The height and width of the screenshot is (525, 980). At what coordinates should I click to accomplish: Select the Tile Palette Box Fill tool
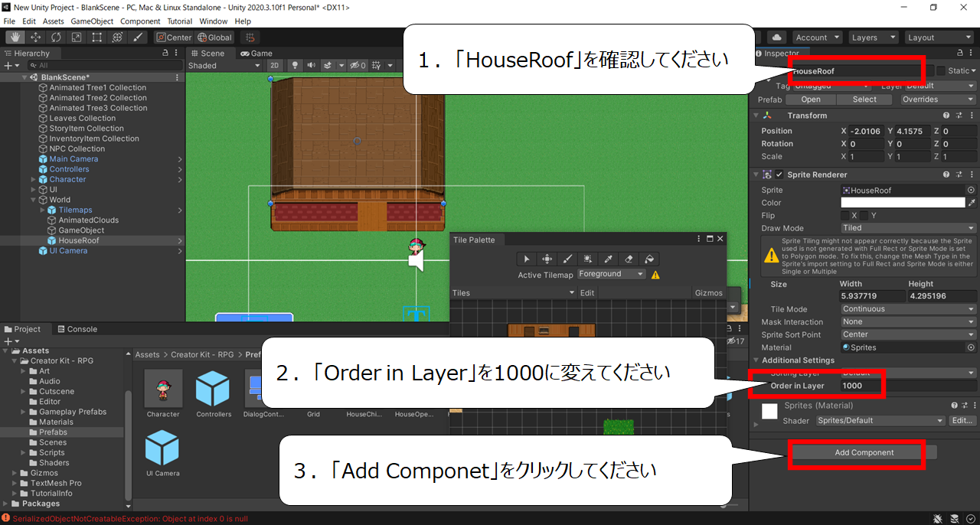click(588, 259)
